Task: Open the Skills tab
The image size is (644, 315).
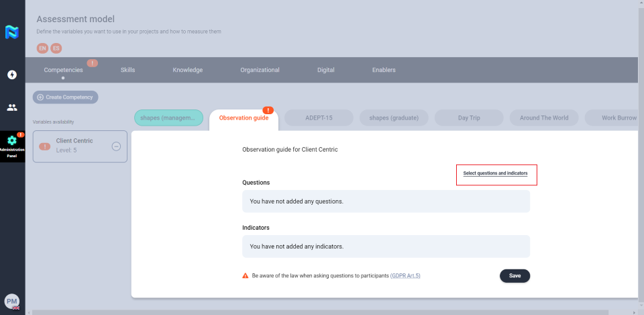Action: (127, 70)
